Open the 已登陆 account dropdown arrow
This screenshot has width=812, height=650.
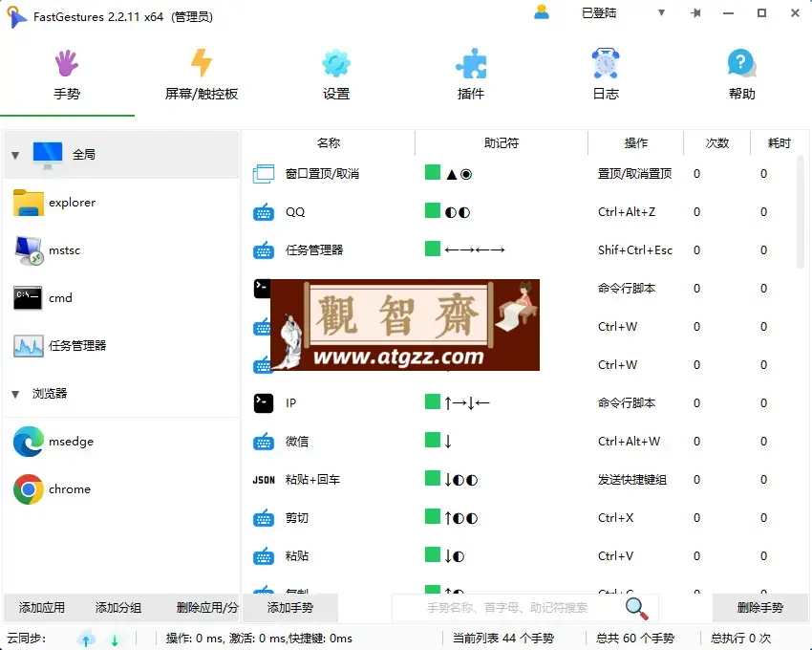pos(661,12)
